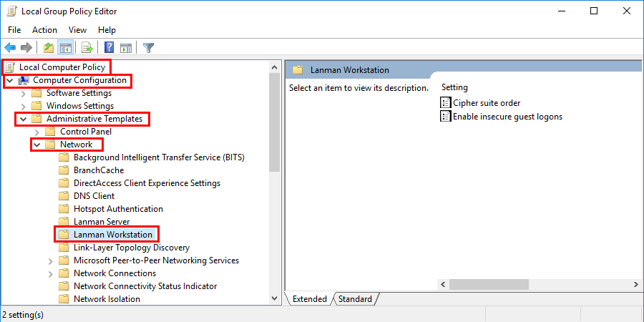Select Lanman Workstation in the tree
644x322 pixels.
pos(113,235)
